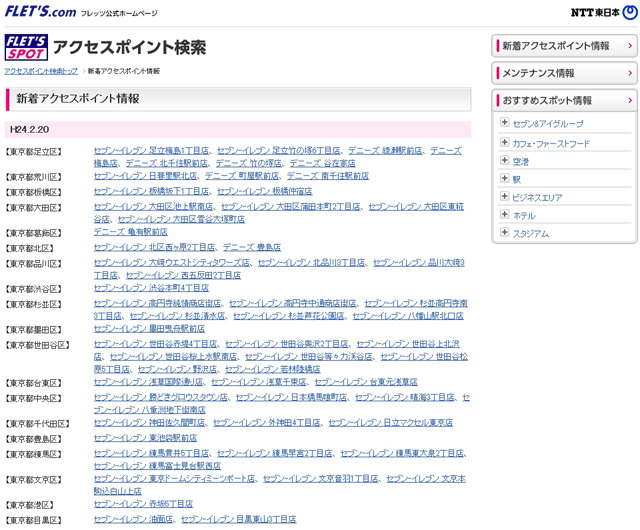Image resolution: width=640 pixels, height=530 pixels.
Task: Open セブン-イレブン 大田区池上駅南店 link
Action: click(x=153, y=207)
